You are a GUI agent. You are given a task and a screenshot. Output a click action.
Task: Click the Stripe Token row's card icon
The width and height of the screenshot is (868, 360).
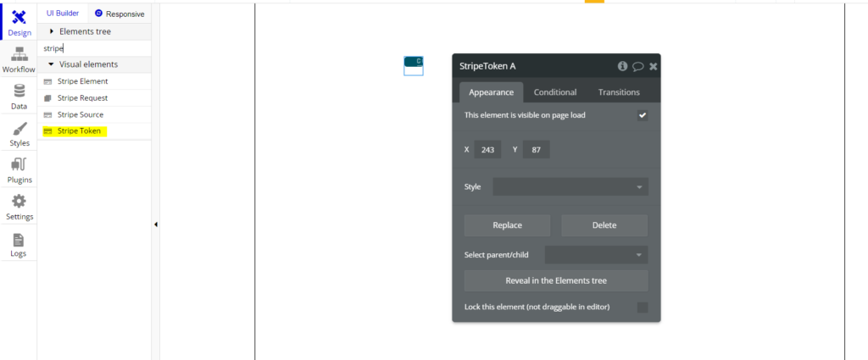47,131
